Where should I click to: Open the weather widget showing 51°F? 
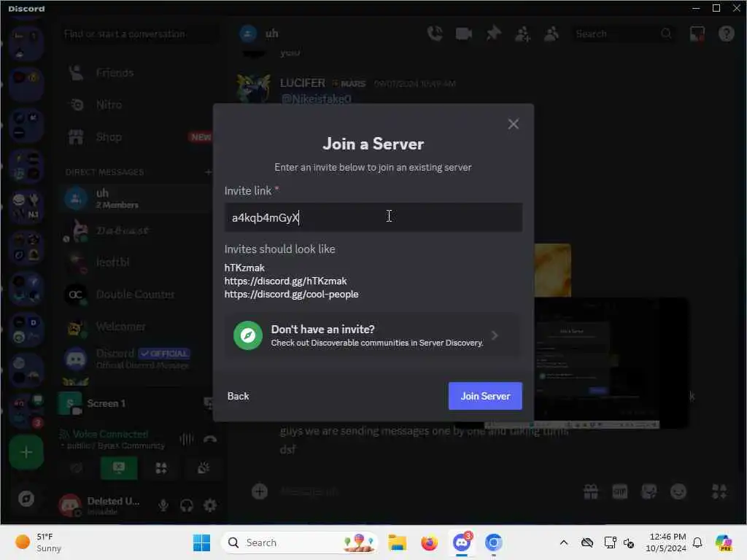coord(39,542)
